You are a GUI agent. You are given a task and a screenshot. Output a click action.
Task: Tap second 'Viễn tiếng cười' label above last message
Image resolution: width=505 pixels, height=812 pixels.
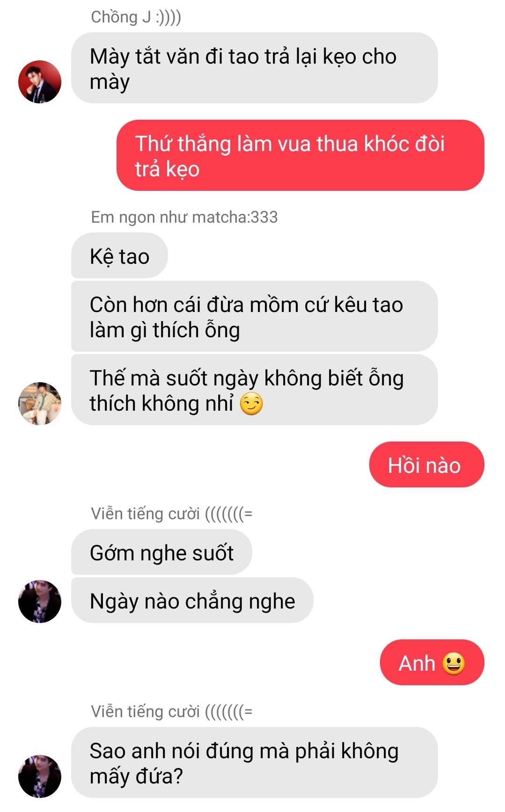coord(172,711)
